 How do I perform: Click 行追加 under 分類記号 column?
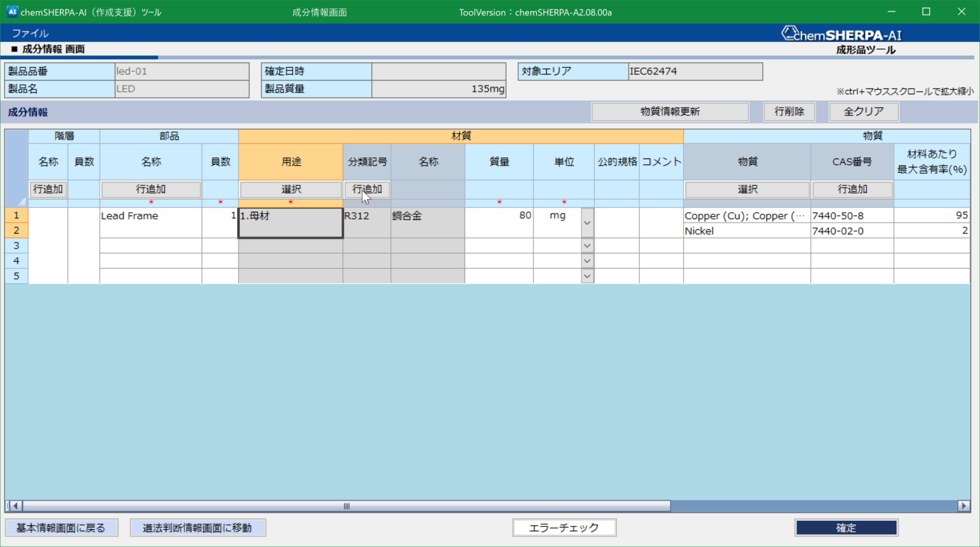point(367,189)
